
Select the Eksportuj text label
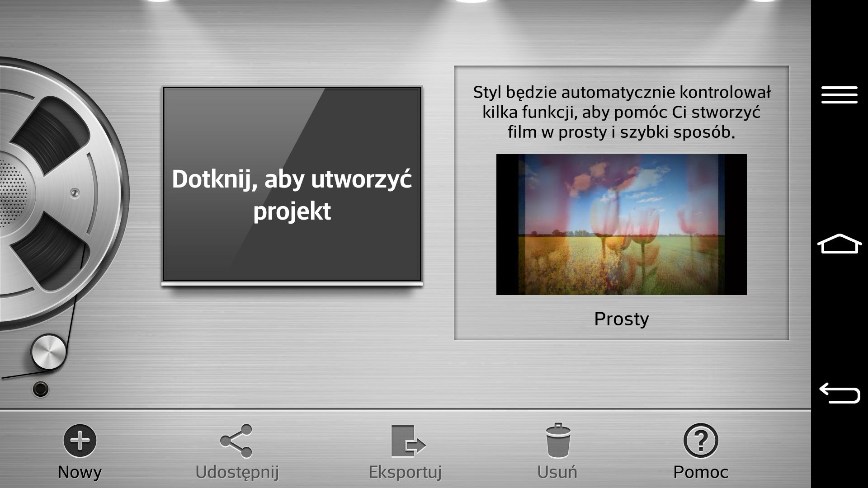405,472
